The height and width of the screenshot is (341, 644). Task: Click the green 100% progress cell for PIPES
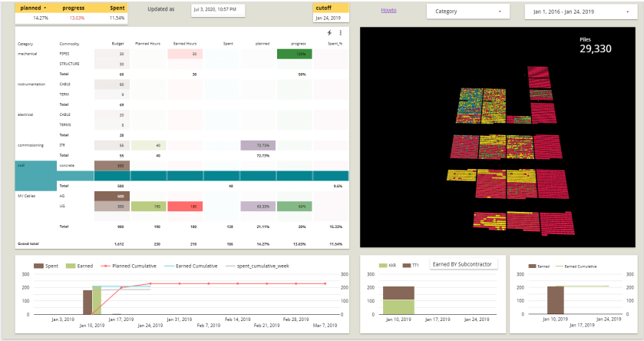pos(295,54)
